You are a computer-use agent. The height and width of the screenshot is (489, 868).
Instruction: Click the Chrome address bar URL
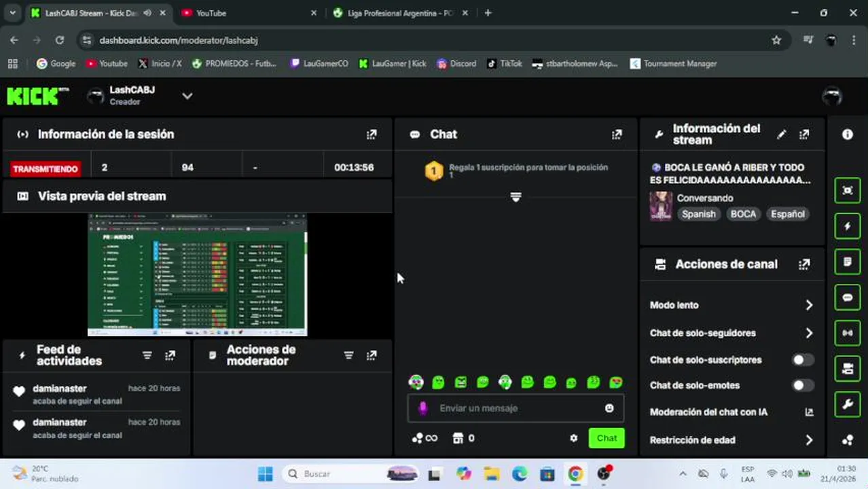179,40
